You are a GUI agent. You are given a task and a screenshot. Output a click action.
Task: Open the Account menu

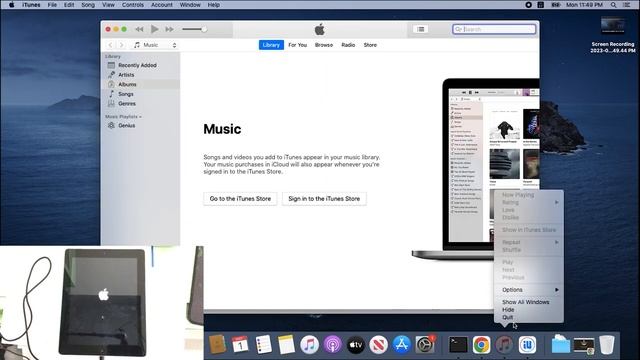point(162,5)
